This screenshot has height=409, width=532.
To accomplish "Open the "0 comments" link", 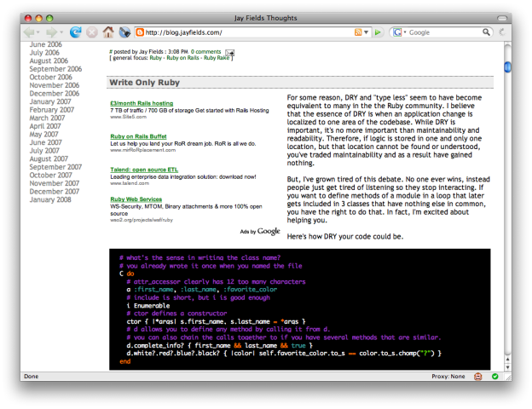I will (207, 52).
